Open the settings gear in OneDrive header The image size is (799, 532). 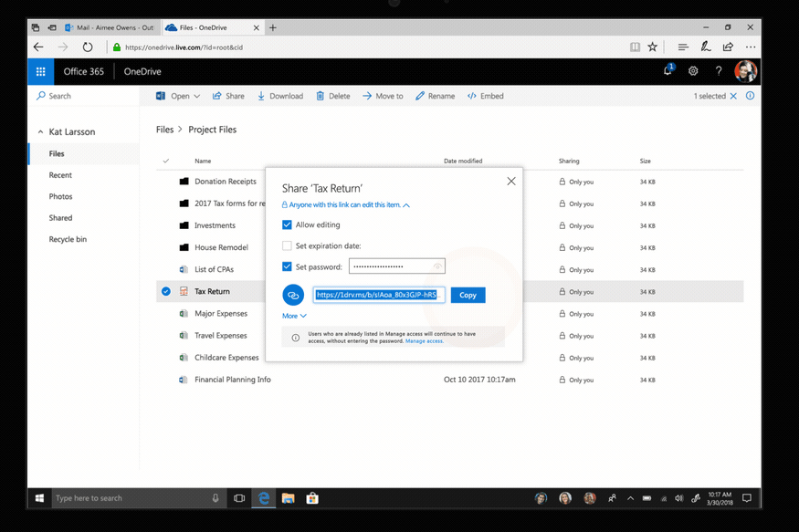(693, 71)
